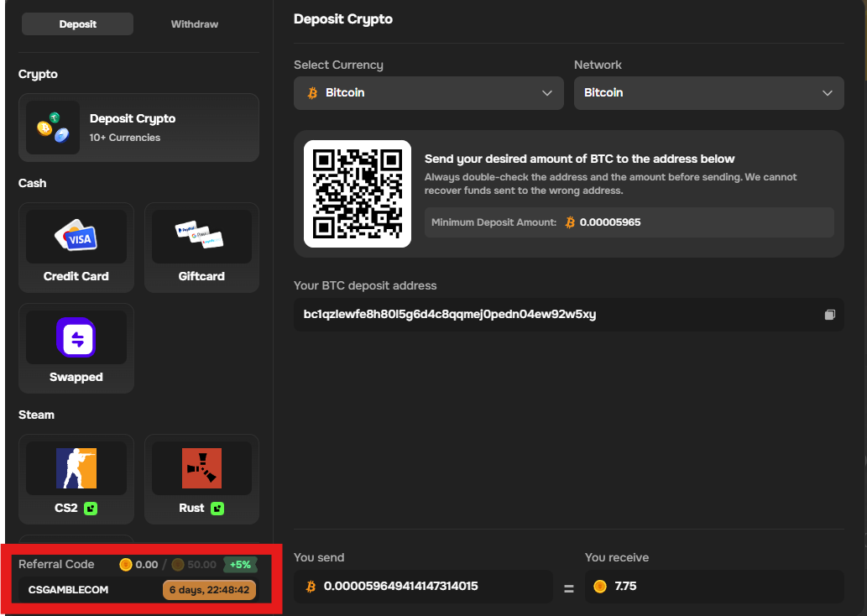Click the green +5% referral badge
The image size is (867, 616).
(240, 564)
